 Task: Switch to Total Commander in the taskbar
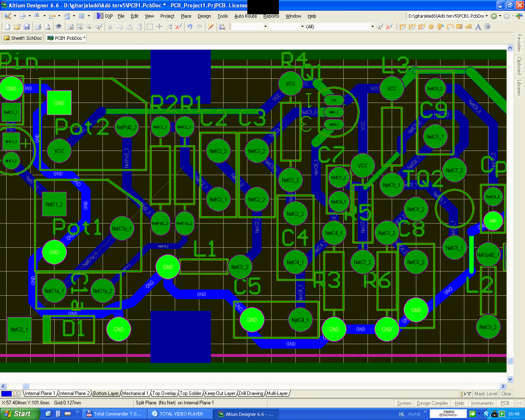pyautogui.click(x=114, y=414)
